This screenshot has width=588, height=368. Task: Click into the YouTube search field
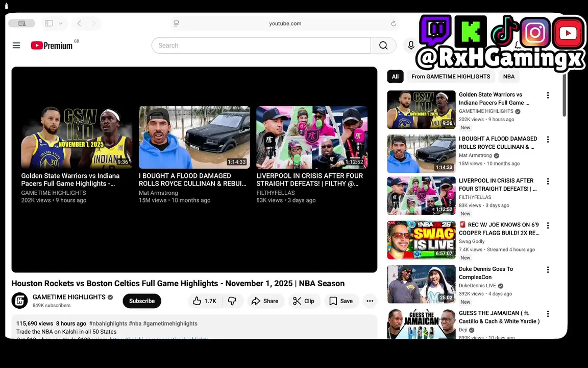coord(261,45)
